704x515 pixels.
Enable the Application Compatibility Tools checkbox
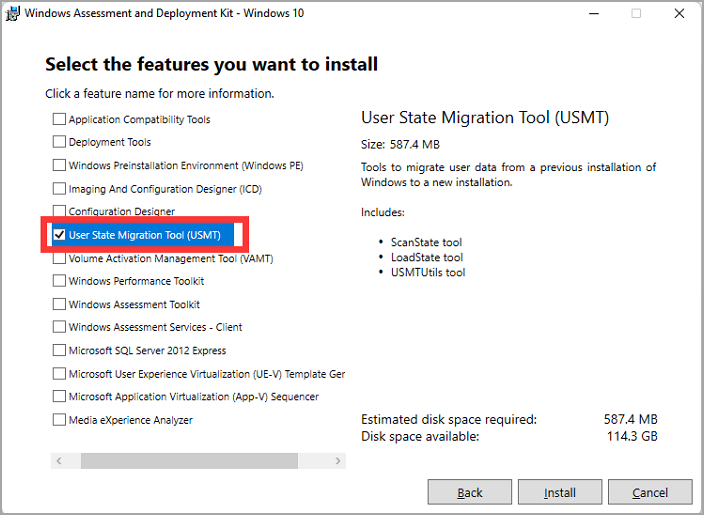pyautogui.click(x=59, y=120)
